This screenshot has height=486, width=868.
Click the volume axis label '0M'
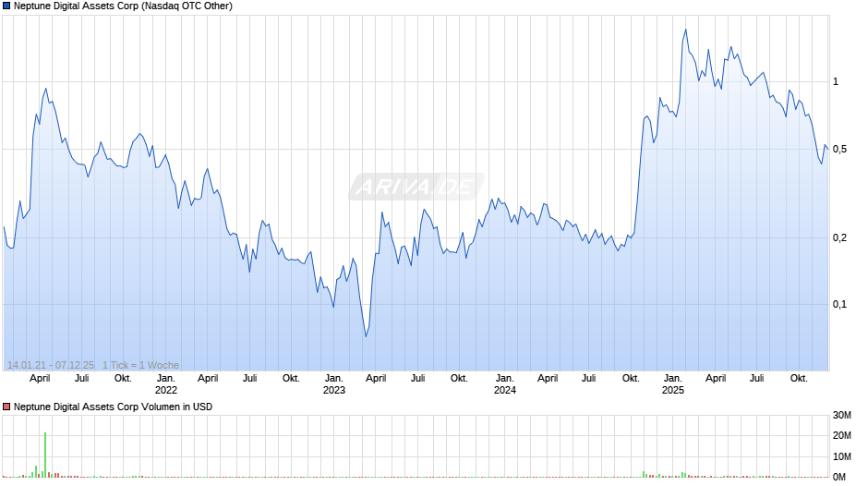pos(839,477)
